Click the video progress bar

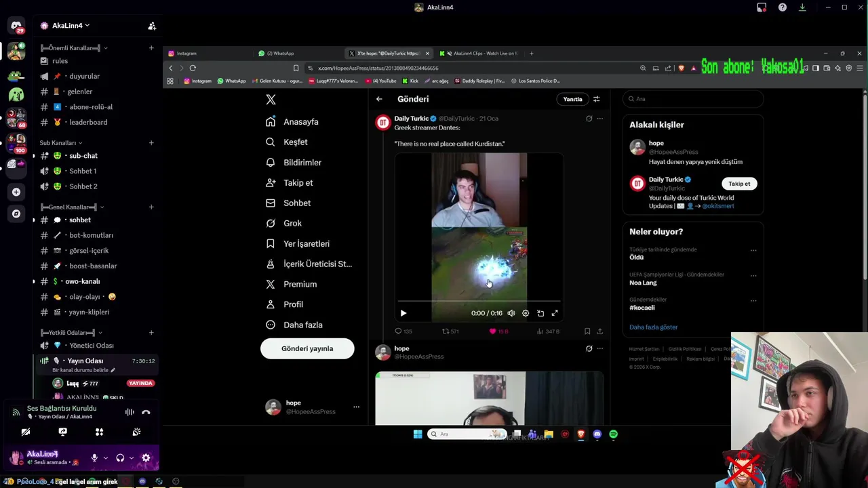479,300
